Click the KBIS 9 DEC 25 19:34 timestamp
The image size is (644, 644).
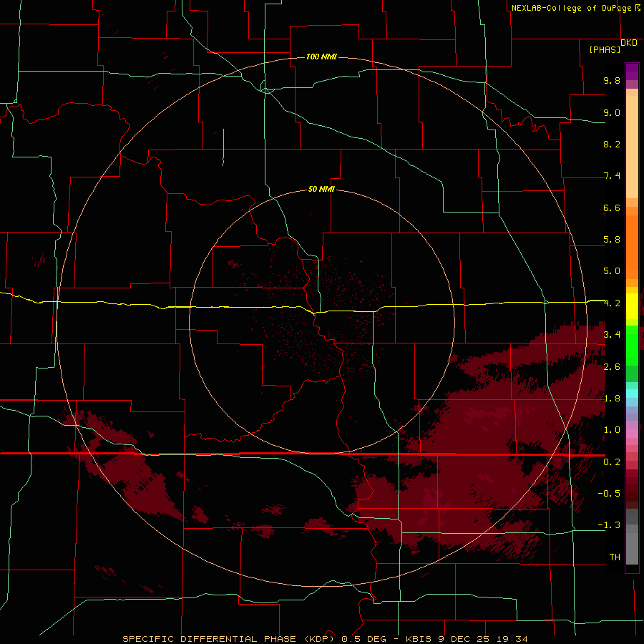(x=467, y=639)
